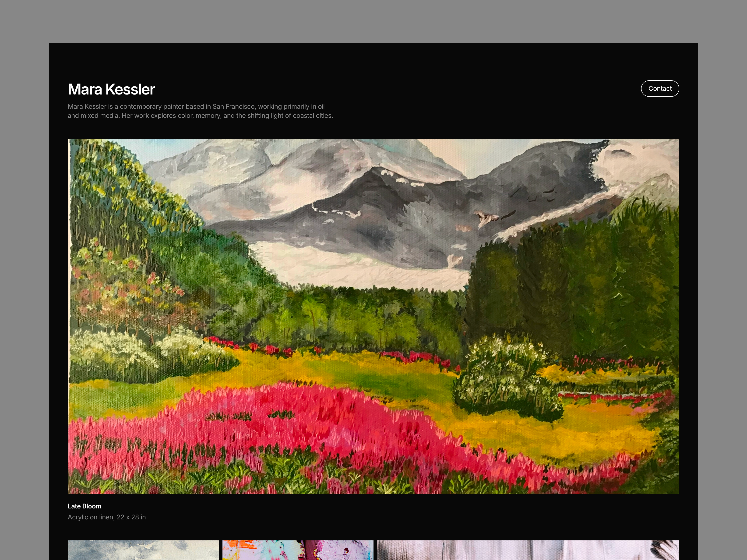Open the Contact button

(660, 88)
